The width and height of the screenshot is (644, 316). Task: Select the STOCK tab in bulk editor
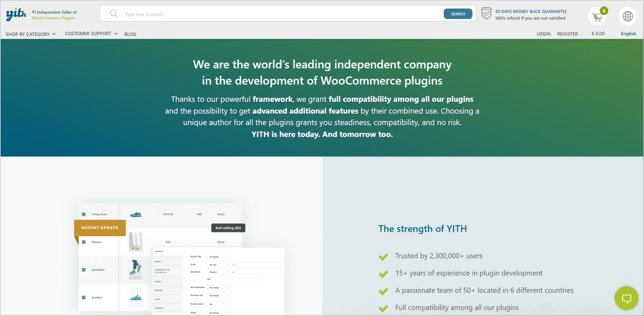pos(167,299)
